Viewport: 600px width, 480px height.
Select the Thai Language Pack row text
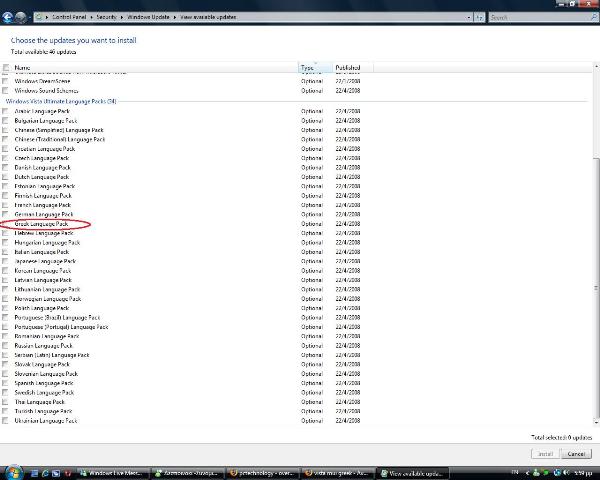[x=39, y=402]
